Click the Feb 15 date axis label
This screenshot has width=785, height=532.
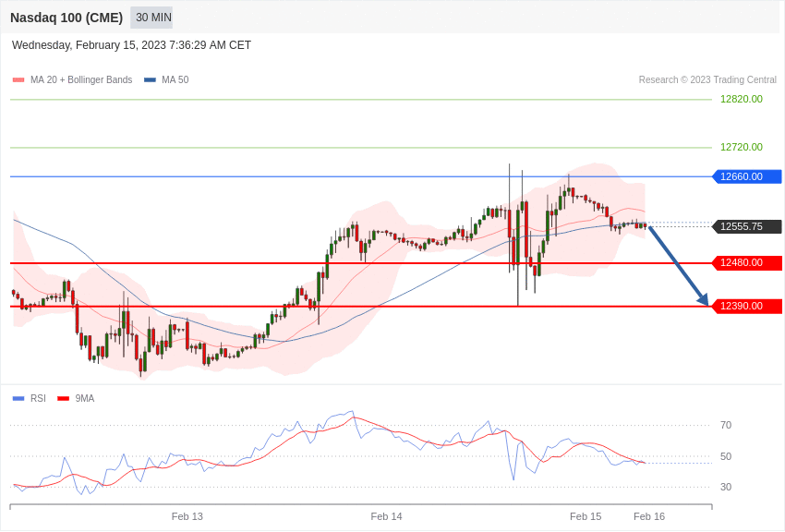tap(586, 516)
